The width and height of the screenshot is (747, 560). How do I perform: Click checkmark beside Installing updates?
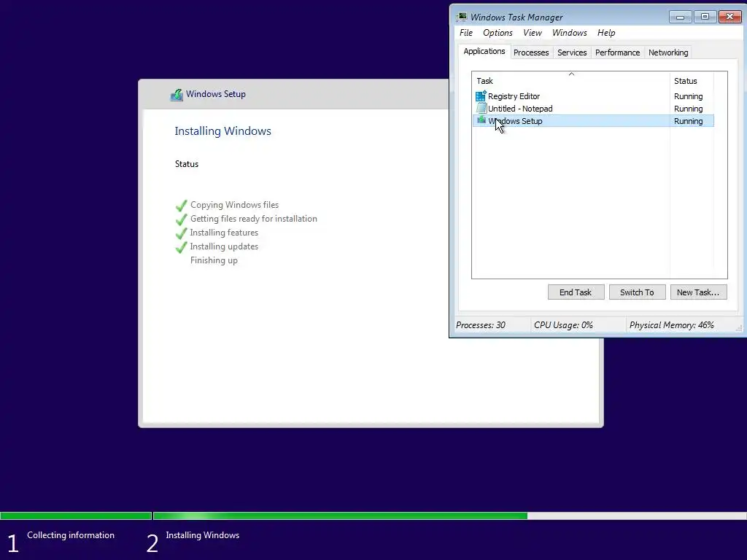click(181, 247)
